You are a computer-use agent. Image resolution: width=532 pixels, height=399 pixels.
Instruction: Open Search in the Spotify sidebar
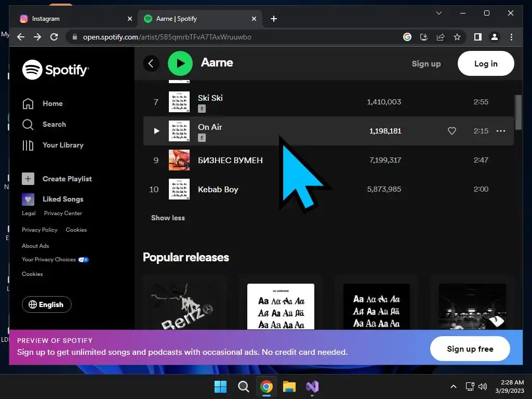(x=44, y=124)
